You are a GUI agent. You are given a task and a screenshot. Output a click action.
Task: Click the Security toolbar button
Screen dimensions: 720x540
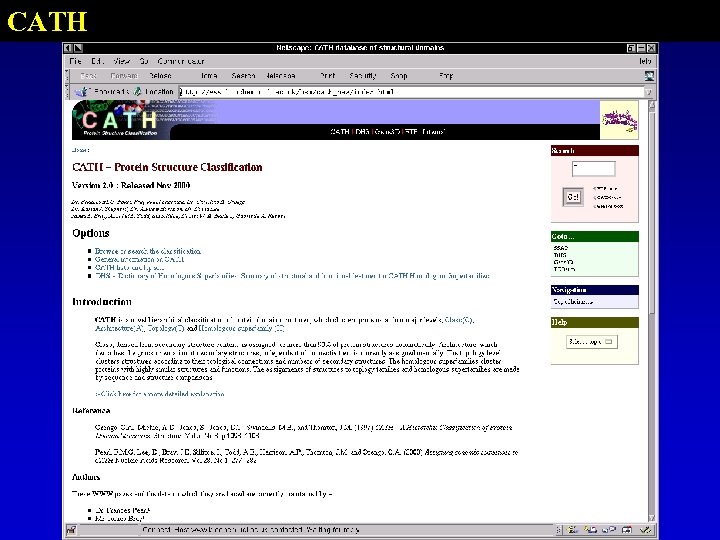[362, 76]
